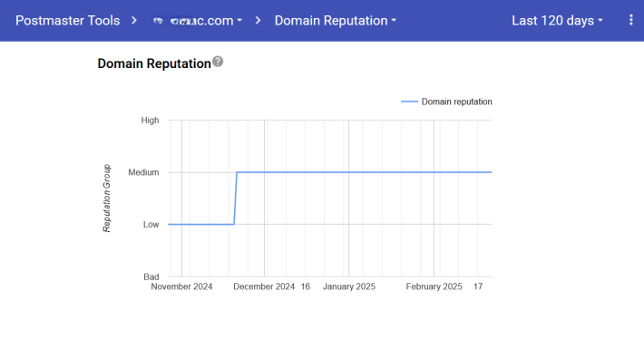Click the blue legend line marker

pyautogui.click(x=409, y=102)
